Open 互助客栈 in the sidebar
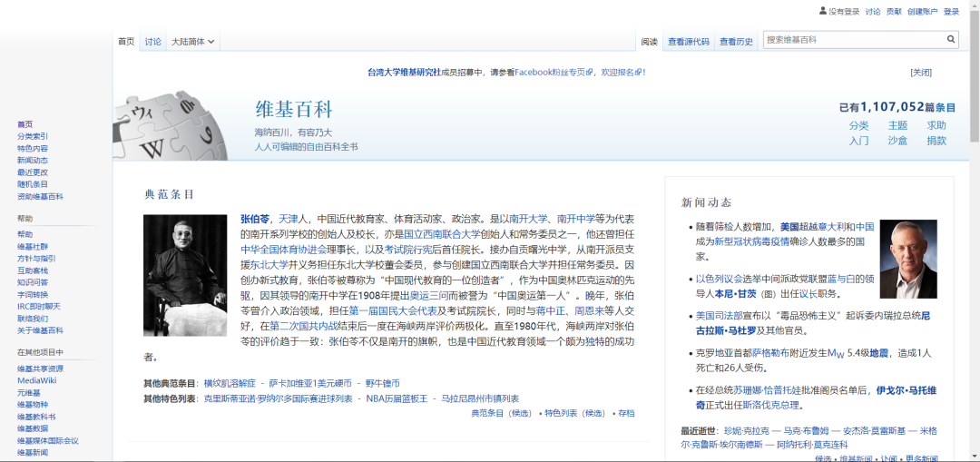The height and width of the screenshot is (462, 980). point(33,270)
